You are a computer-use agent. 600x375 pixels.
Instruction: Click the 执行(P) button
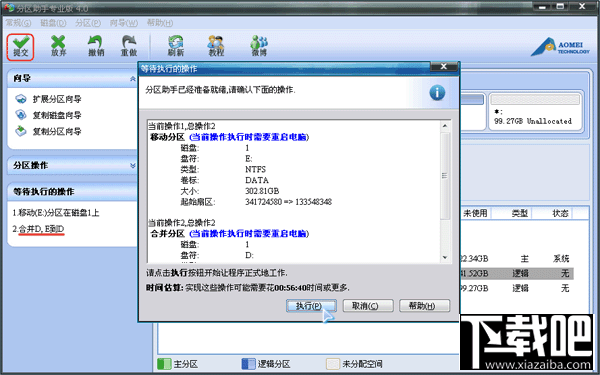311,306
